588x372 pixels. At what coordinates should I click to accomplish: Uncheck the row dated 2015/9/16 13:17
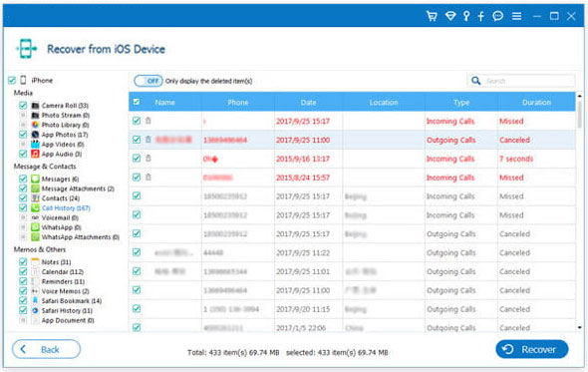pyautogui.click(x=137, y=159)
